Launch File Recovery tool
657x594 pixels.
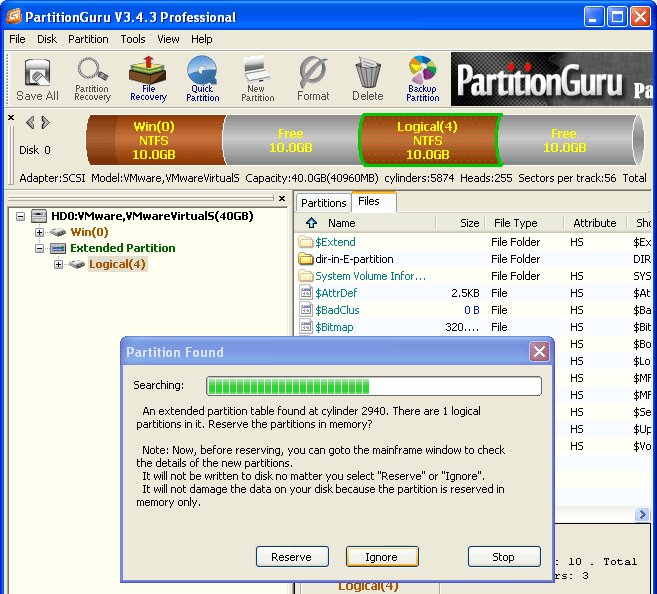click(148, 80)
